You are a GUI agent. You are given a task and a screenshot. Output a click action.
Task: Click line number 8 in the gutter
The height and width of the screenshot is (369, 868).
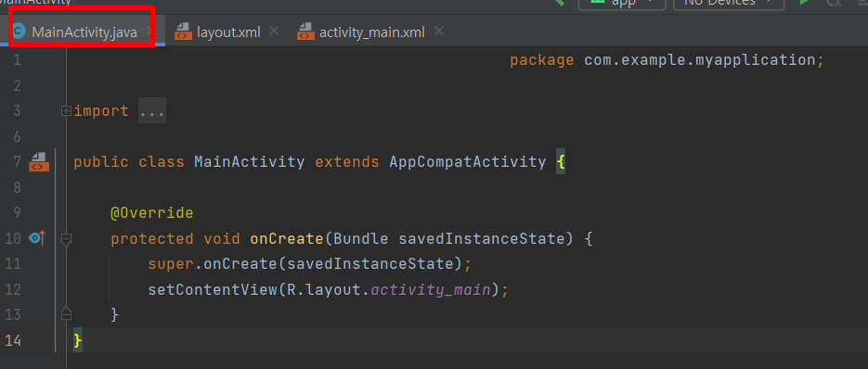point(17,187)
